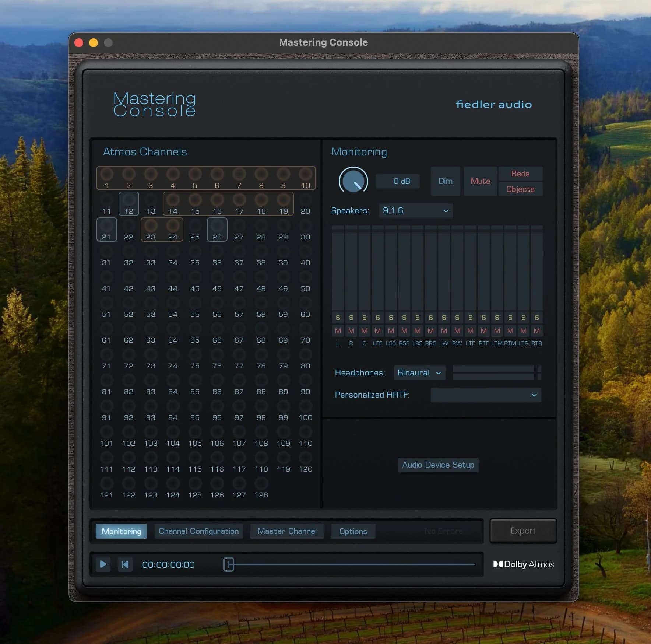Click the Audio Device Setup button
This screenshot has height=644, width=651.
[437, 465]
